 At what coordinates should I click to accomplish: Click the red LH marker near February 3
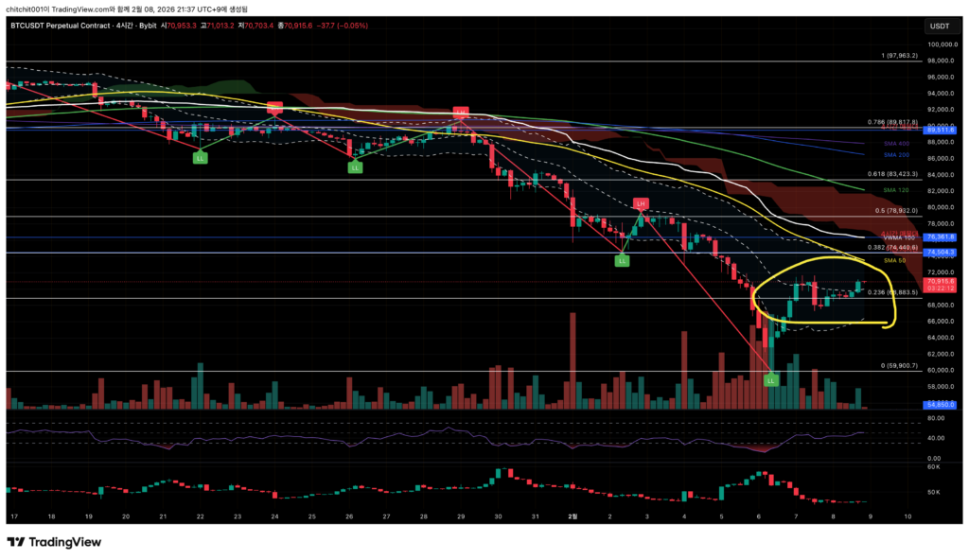(x=641, y=203)
